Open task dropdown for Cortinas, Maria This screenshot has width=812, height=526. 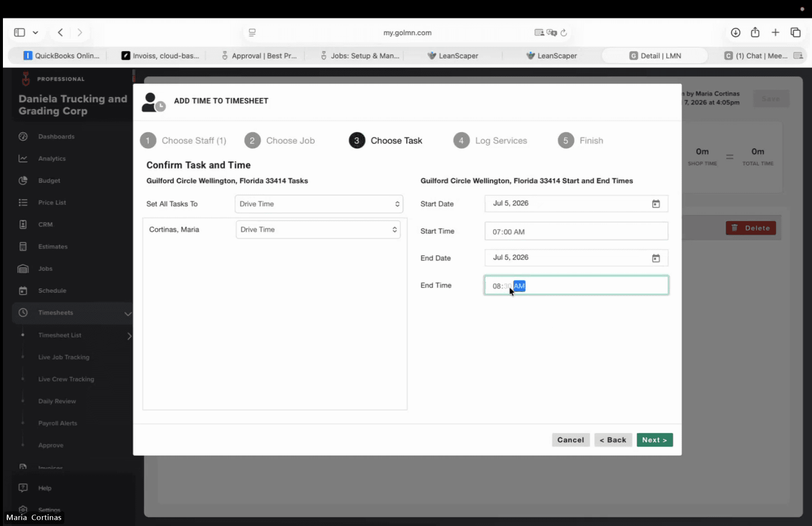click(x=318, y=230)
